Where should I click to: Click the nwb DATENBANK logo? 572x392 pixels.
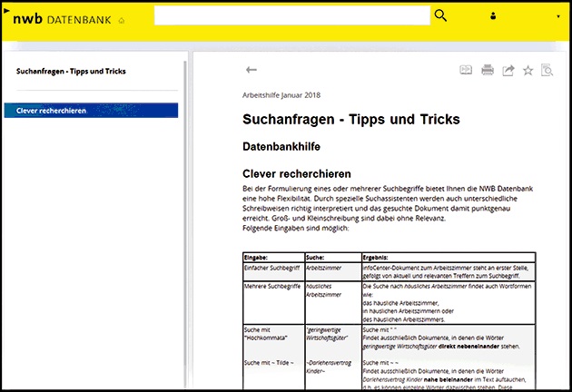[62, 17]
